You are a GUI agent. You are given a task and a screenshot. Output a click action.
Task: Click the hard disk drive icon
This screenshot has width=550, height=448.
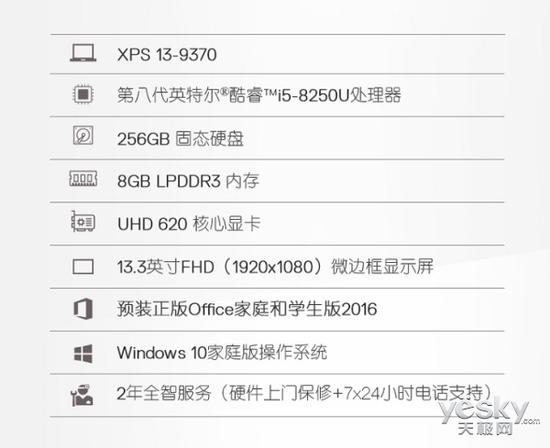(x=83, y=135)
